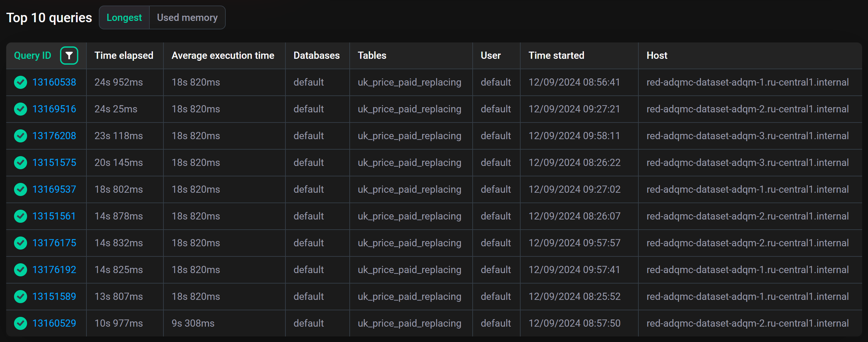
Task: Click the Time started column header
Action: (556, 55)
